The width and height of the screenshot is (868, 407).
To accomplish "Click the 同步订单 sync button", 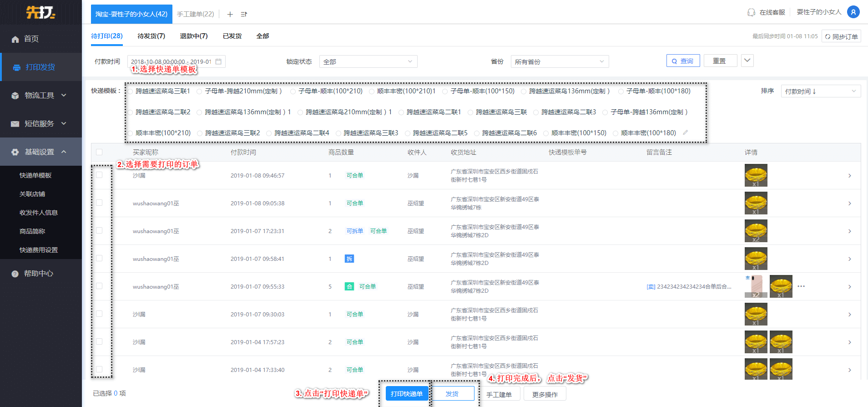I will coord(841,36).
